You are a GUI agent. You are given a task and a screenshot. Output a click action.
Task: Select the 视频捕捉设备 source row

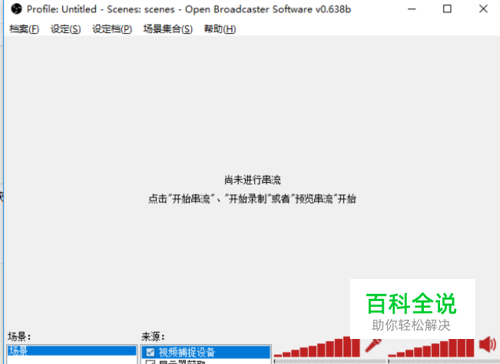coord(206,352)
